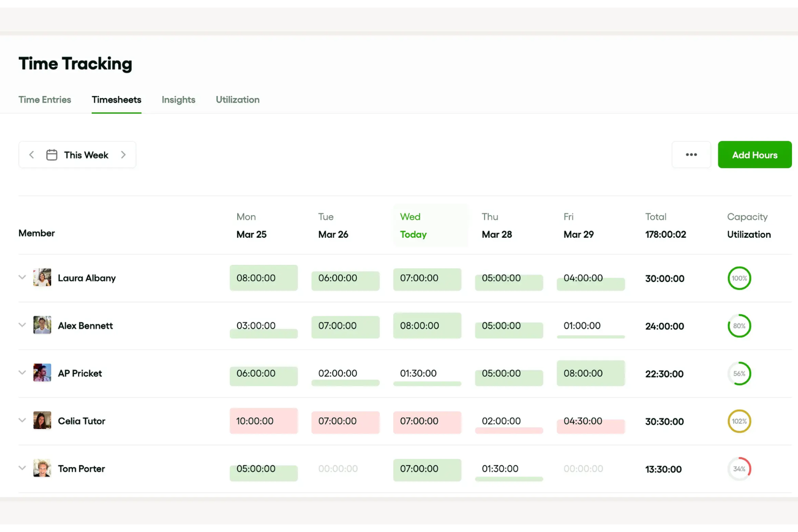Open AP Pricket's Friday 08:00:00 entry
Image resolution: width=798 pixels, height=532 pixels.
click(591, 373)
